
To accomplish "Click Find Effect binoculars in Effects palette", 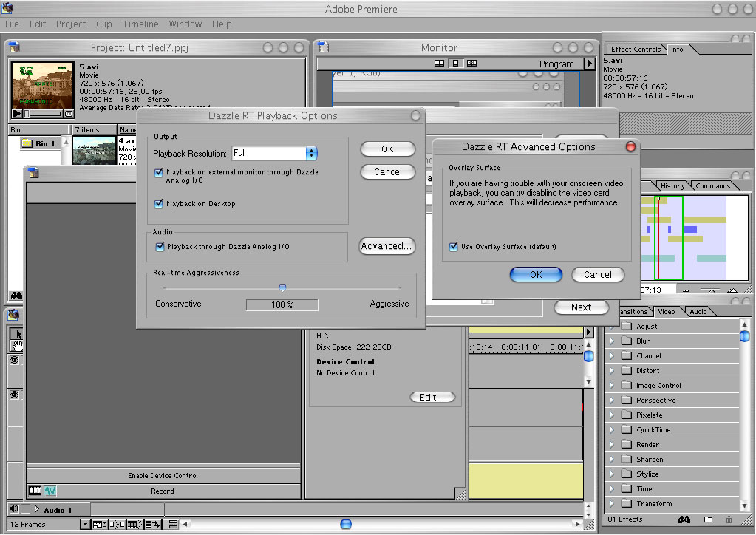I will (x=684, y=519).
